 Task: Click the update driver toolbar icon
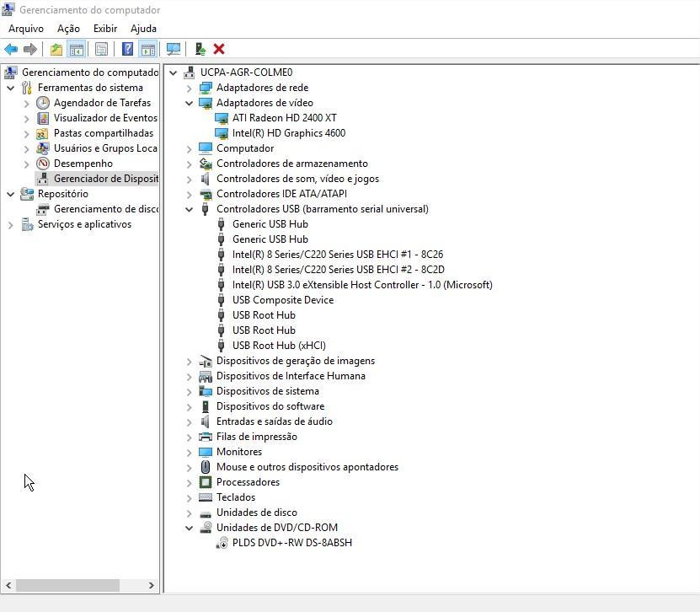(x=200, y=49)
